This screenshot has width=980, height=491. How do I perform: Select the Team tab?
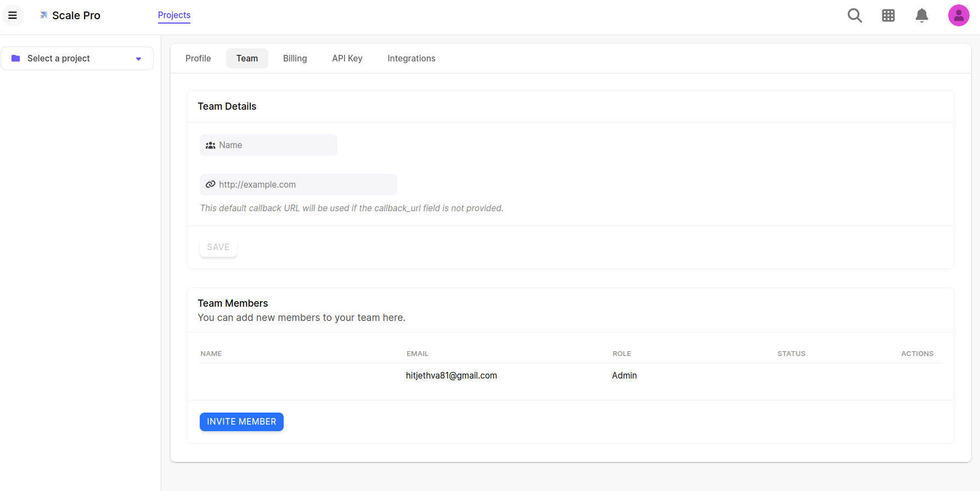pyautogui.click(x=247, y=58)
